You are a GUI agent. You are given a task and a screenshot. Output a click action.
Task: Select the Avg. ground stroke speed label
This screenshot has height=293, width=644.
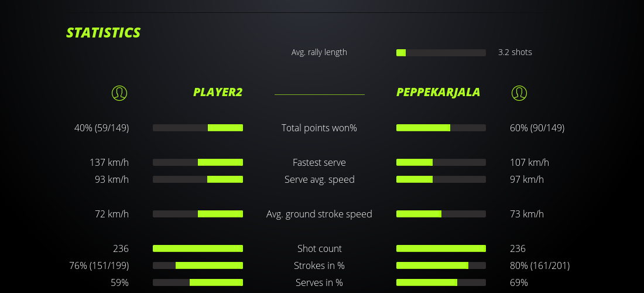click(319, 214)
